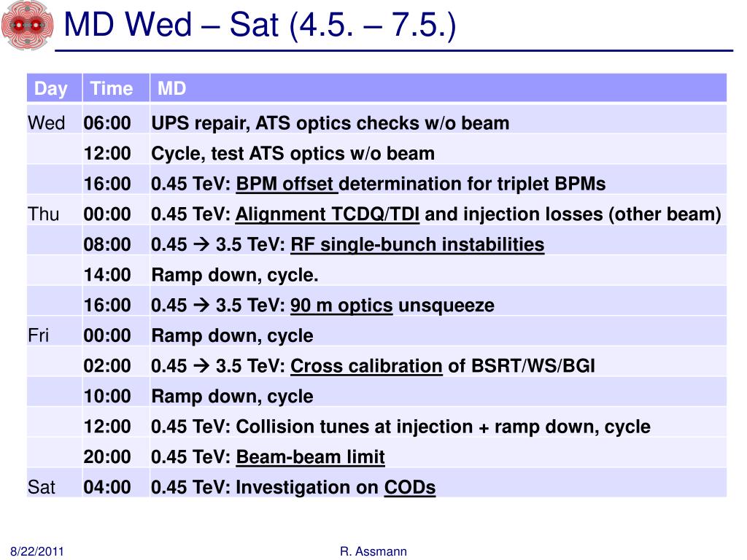This screenshot has height=560, width=747.
Task: Select the Wed 06:00 UPS repair row
Action: point(377,122)
